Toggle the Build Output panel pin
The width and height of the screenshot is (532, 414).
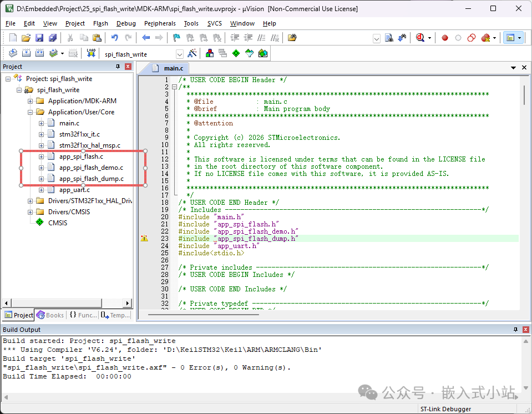(x=516, y=330)
